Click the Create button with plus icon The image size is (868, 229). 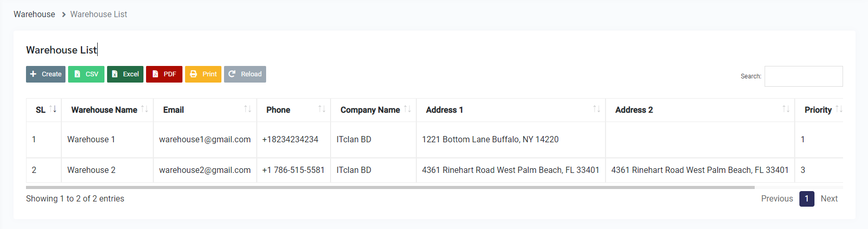(x=46, y=74)
